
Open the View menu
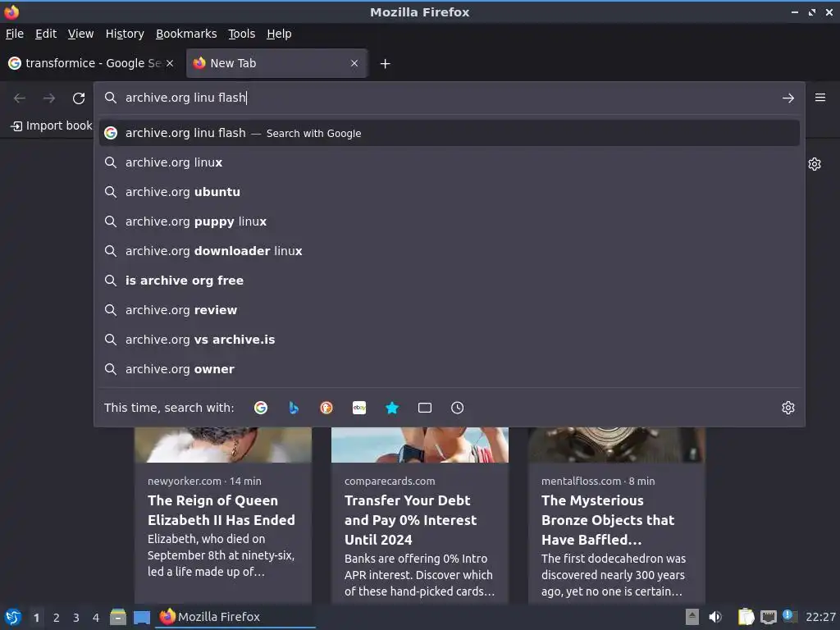[80, 34]
